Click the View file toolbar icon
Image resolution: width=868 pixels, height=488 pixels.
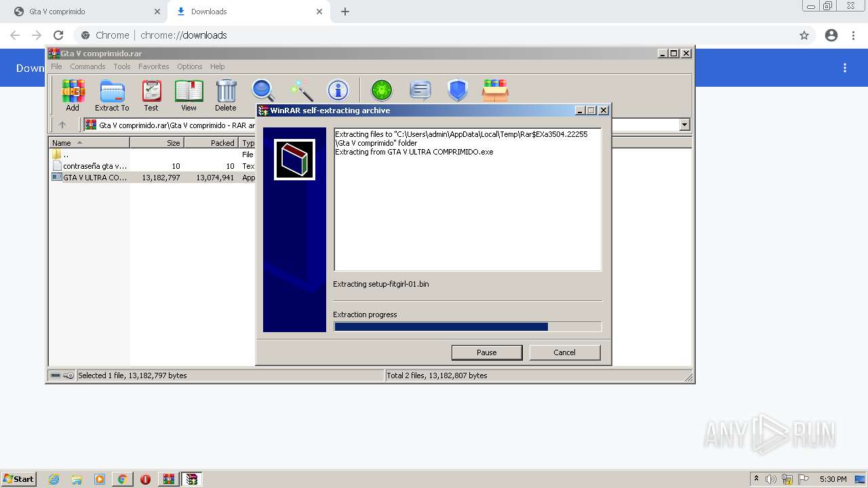[x=189, y=95]
